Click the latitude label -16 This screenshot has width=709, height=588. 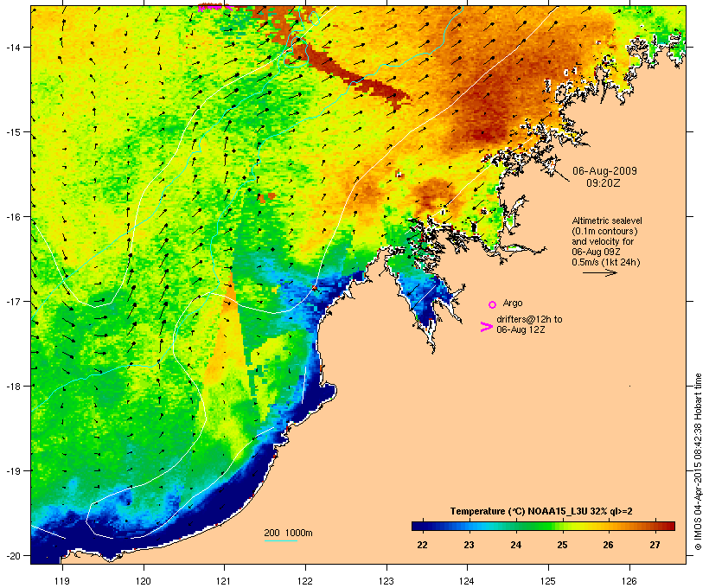12,217
